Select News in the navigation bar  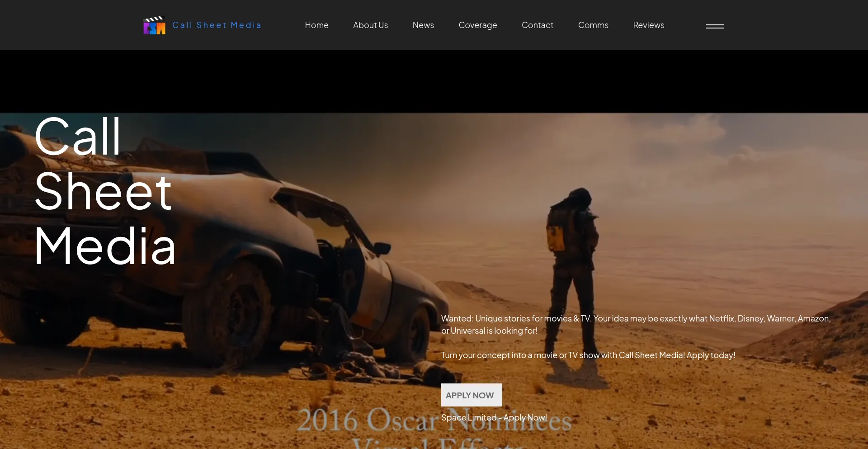click(423, 25)
